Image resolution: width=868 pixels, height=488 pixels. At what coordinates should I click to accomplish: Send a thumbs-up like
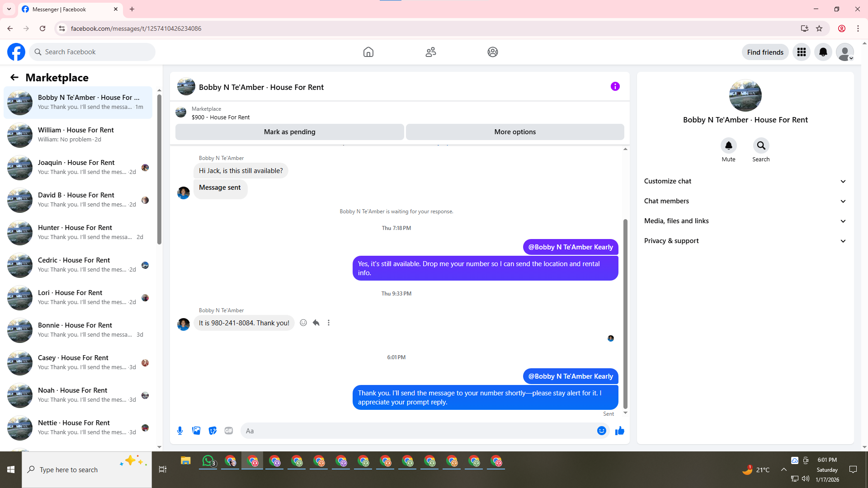click(619, 431)
